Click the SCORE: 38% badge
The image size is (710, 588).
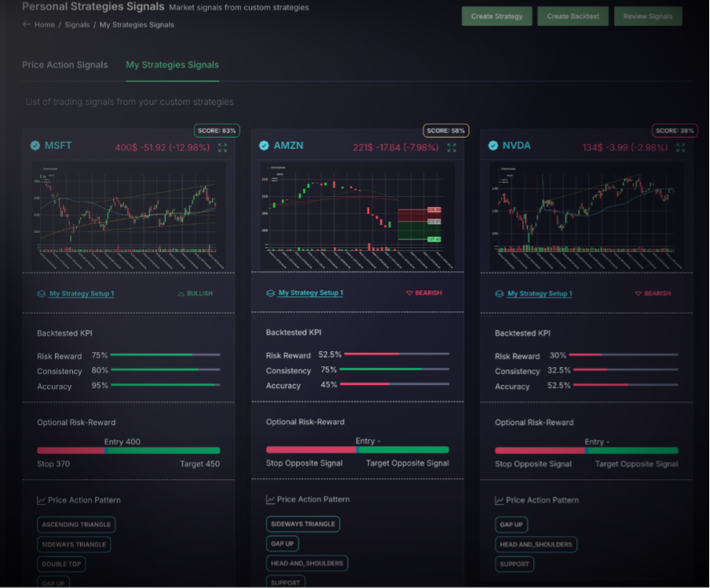[675, 130]
